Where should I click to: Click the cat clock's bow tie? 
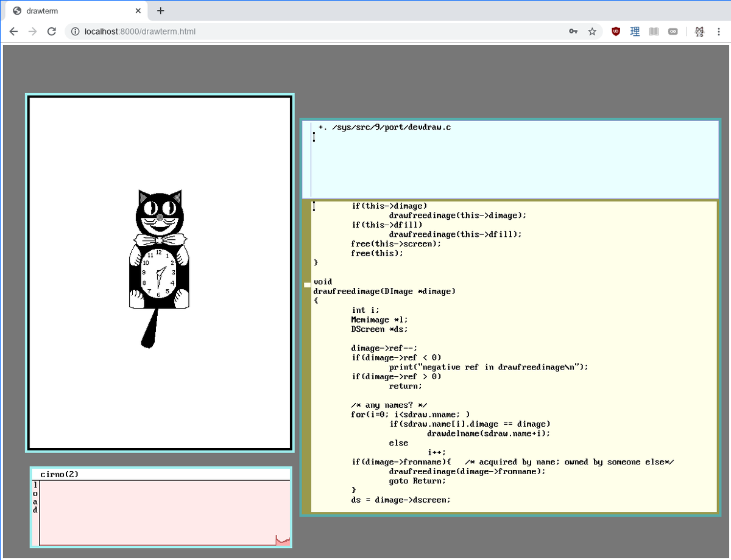[159, 240]
